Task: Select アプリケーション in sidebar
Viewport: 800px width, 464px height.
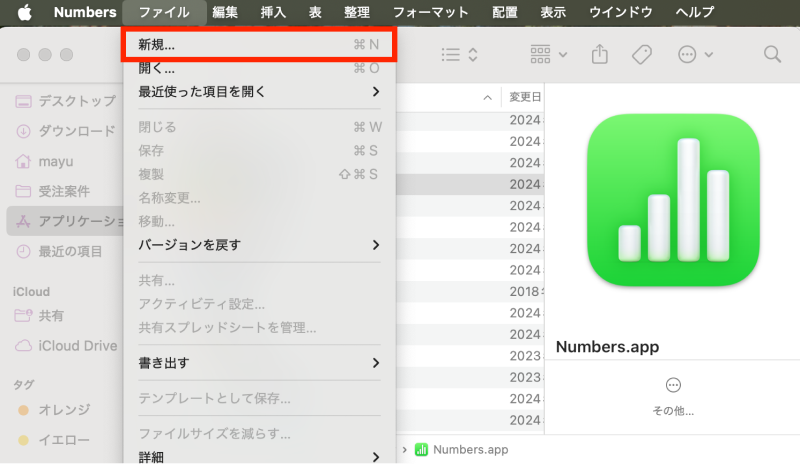Action: click(66, 221)
